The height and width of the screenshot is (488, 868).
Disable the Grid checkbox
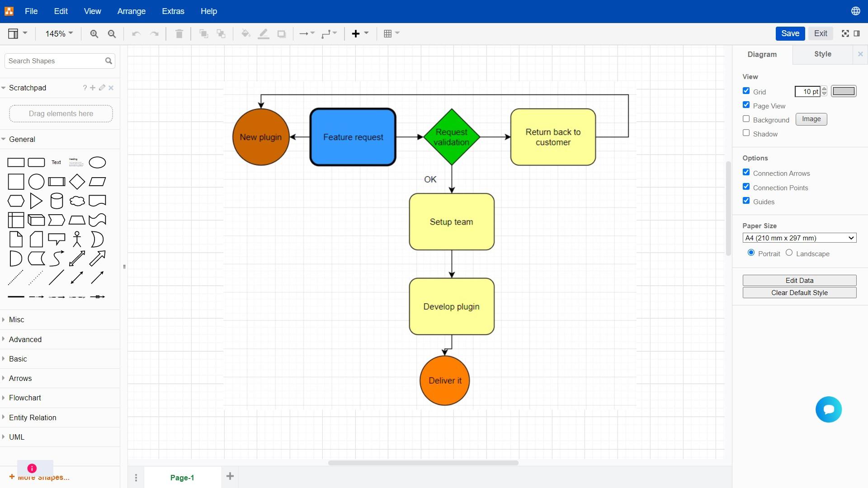746,91
